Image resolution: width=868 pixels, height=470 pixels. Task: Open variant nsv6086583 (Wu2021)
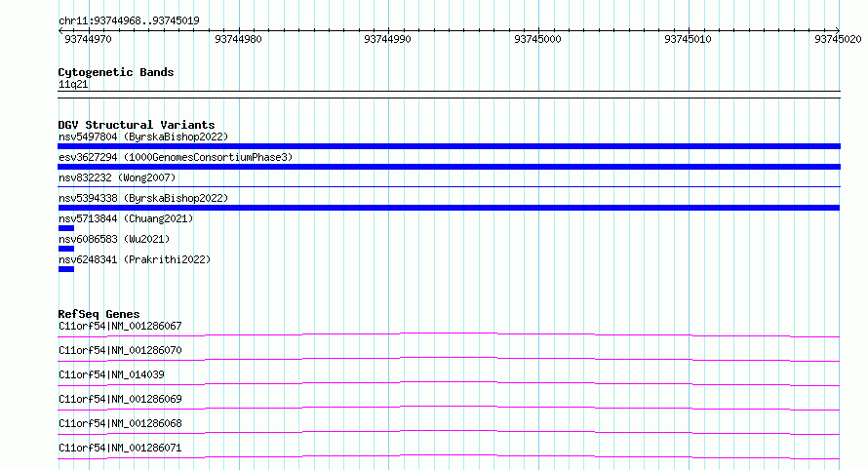pyautogui.click(x=114, y=239)
